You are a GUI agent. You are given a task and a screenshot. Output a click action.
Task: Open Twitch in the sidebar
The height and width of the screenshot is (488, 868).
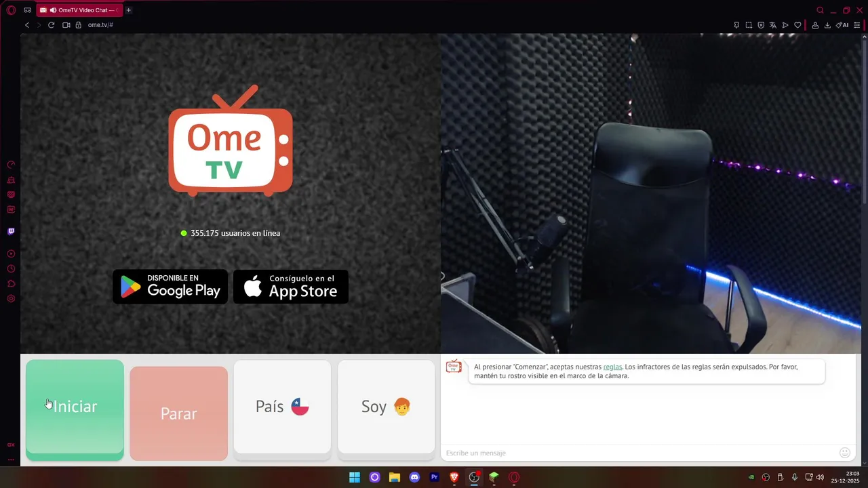[11, 231]
